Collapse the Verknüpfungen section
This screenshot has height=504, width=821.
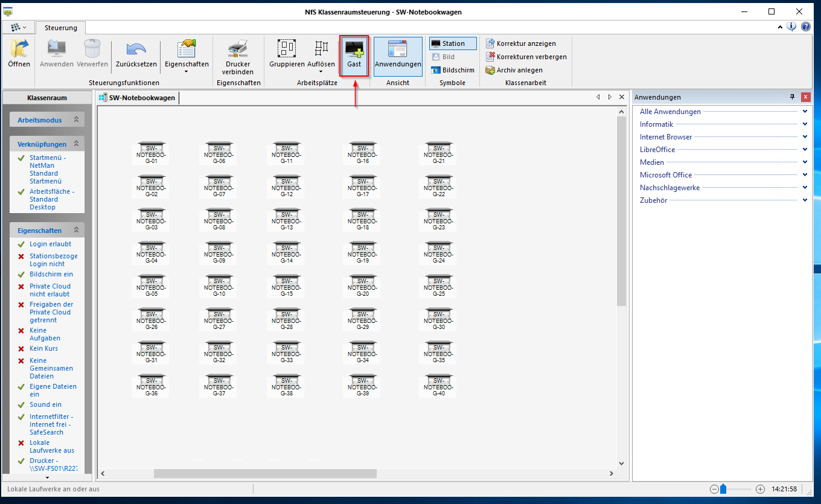point(76,144)
